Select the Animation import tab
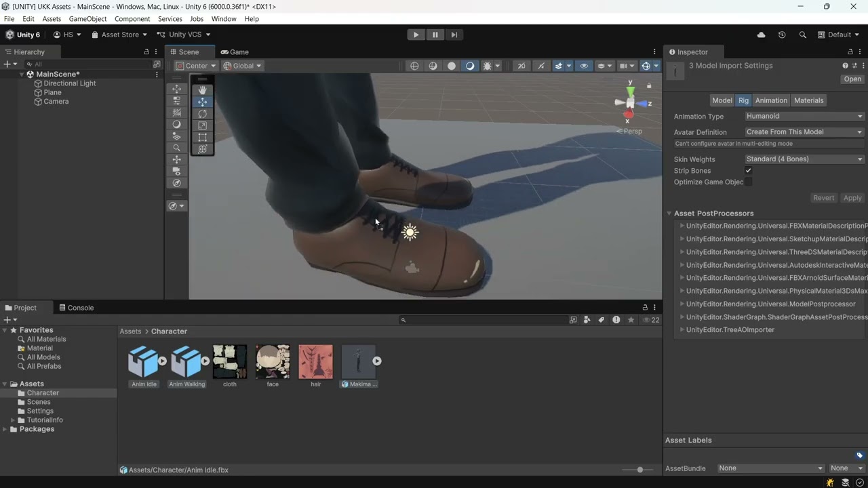868x488 pixels. click(771, 100)
